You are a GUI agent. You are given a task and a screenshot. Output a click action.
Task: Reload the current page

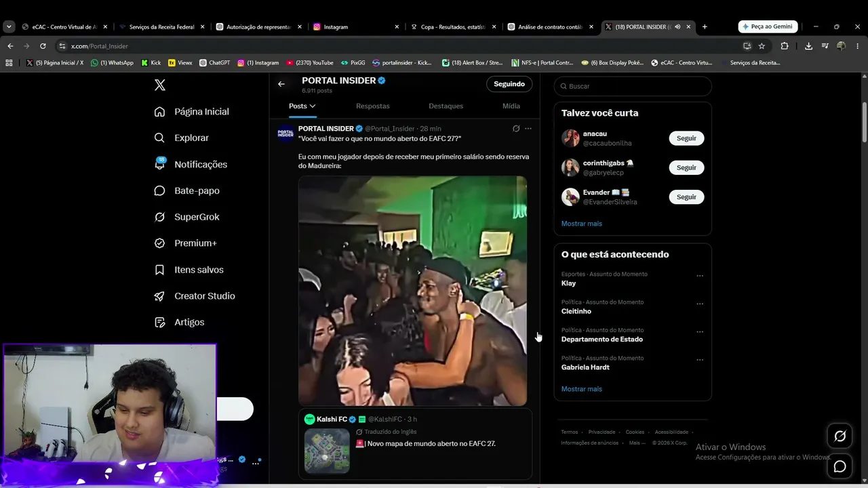[43, 46]
